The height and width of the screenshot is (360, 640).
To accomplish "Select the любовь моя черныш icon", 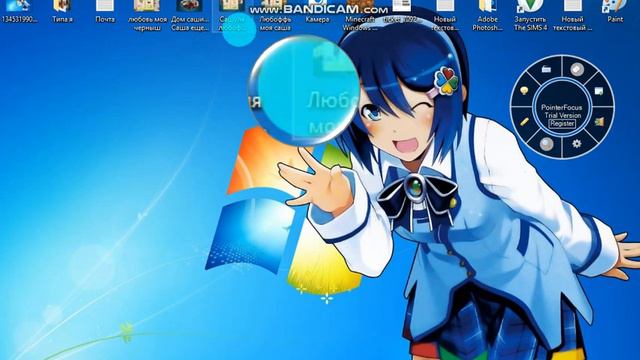I will [147, 16].
